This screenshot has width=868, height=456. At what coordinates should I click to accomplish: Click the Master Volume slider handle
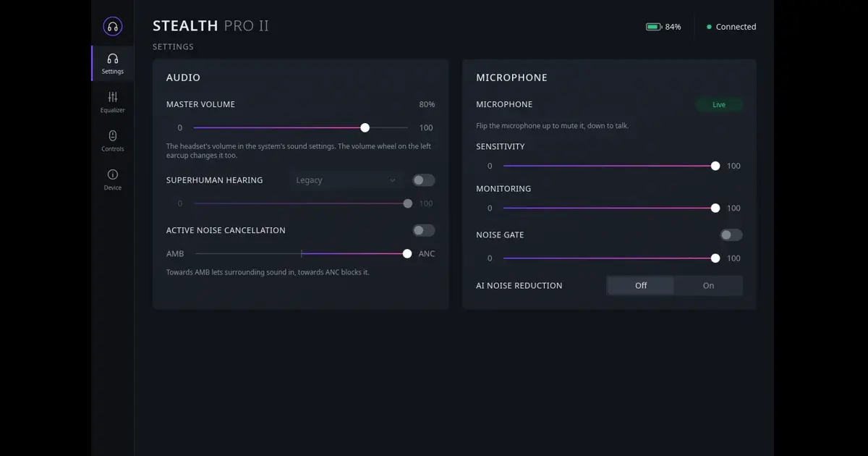(365, 127)
